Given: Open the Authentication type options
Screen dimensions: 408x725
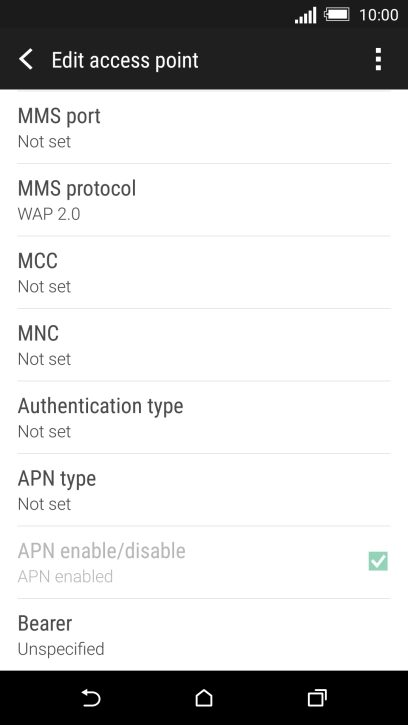Looking at the screenshot, I should [x=204, y=418].
